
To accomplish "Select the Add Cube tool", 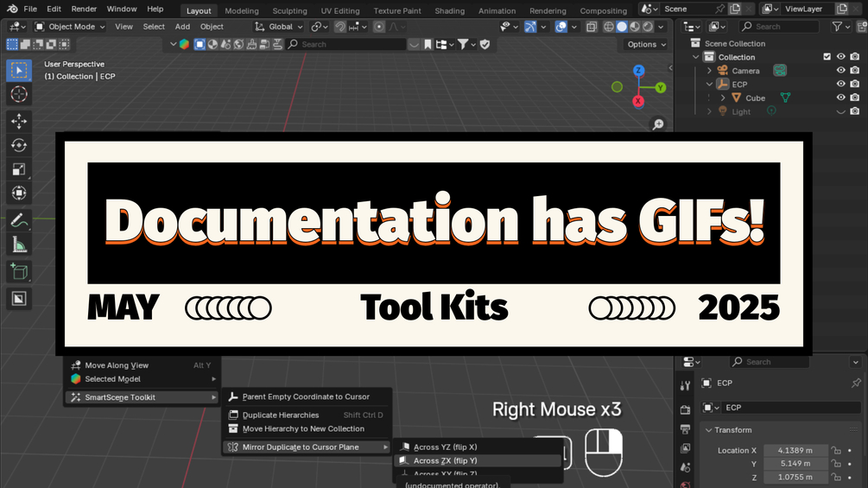I will [19, 272].
